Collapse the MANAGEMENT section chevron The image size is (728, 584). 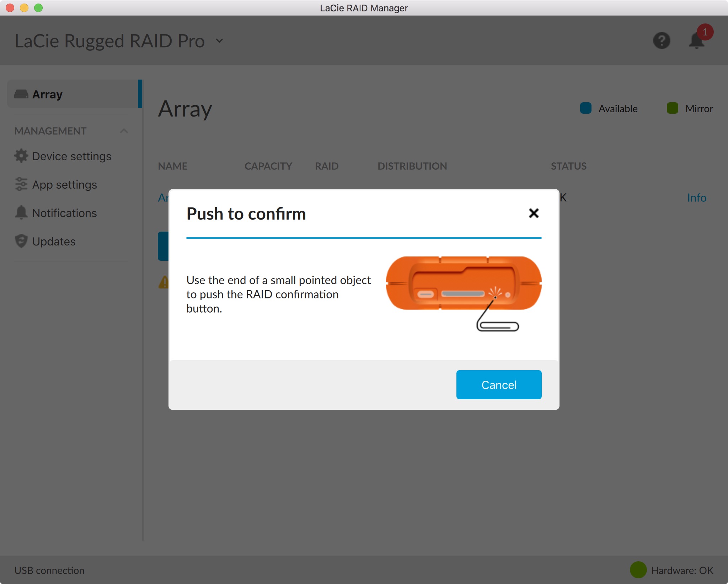tap(124, 131)
